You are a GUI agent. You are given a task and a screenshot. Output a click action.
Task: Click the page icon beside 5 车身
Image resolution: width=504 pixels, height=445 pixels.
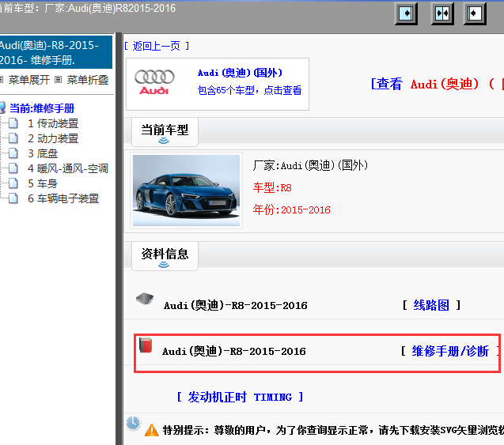click(x=13, y=183)
